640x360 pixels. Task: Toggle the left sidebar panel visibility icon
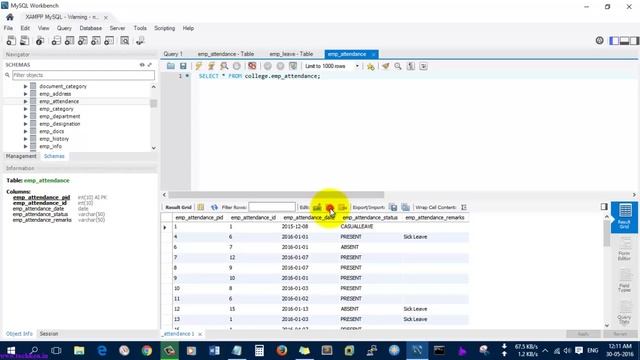[614, 40]
